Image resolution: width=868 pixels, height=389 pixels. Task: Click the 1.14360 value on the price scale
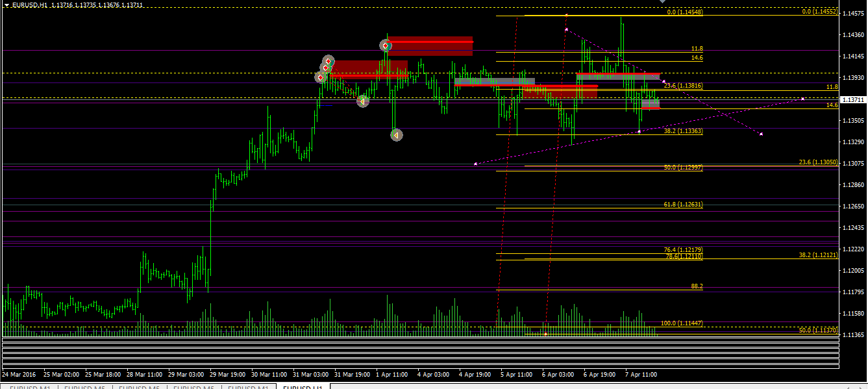coord(854,36)
